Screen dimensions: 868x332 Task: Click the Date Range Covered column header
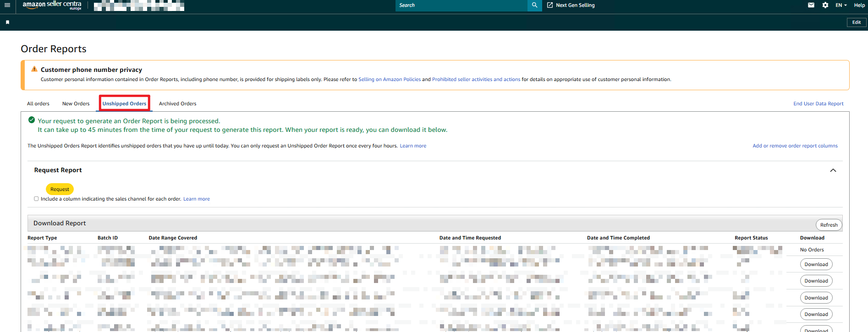173,238
